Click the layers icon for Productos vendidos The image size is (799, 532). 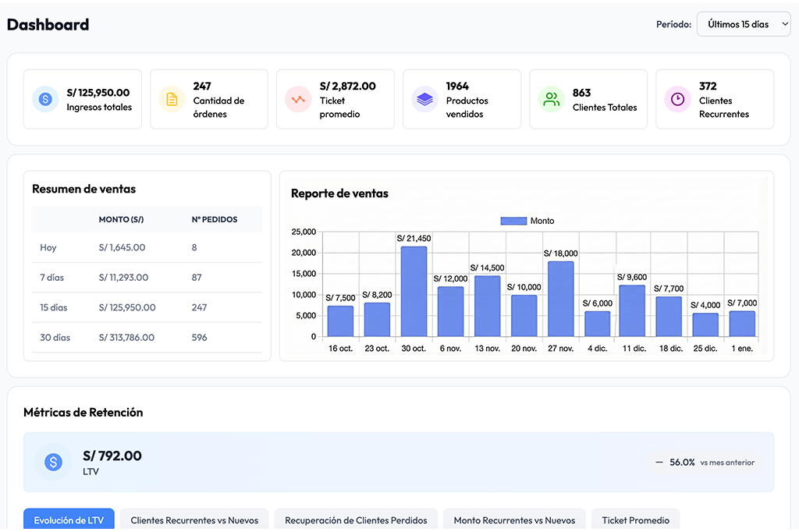click(424, 99)
